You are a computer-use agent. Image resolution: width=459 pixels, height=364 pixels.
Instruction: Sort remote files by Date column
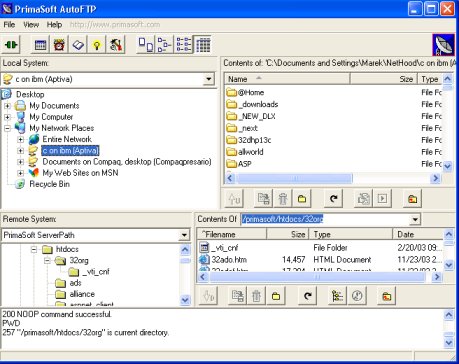pyautogui.click(x=418, y=234)
